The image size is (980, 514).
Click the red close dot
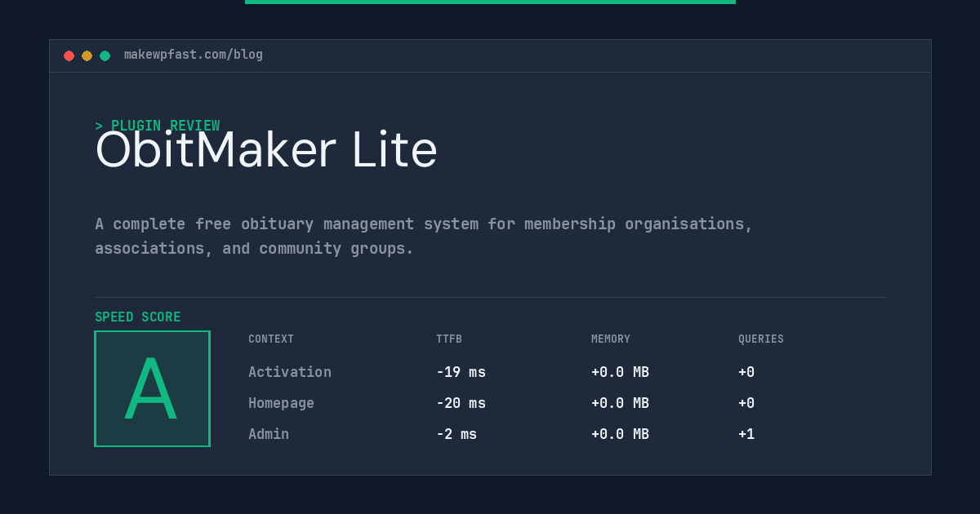tap(69, 55)
